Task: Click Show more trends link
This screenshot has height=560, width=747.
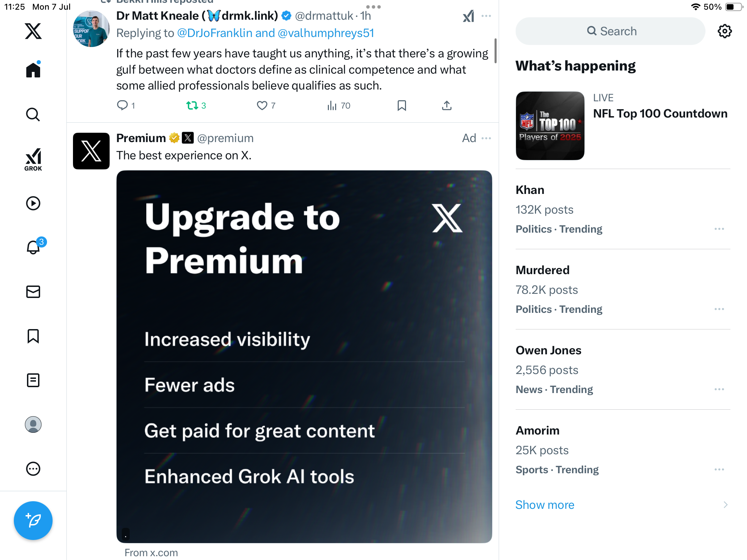Action: pyautogui.click(x=545, y=505)
